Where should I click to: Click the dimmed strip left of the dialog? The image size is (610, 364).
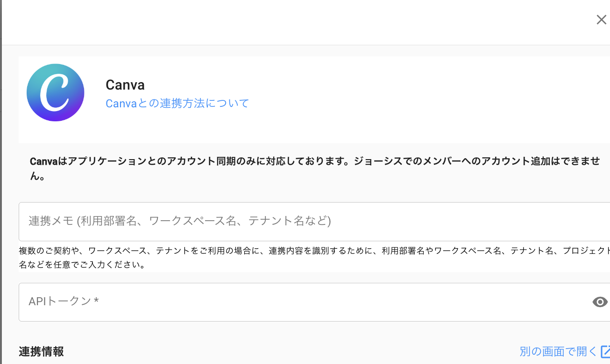tap(1, 187)
